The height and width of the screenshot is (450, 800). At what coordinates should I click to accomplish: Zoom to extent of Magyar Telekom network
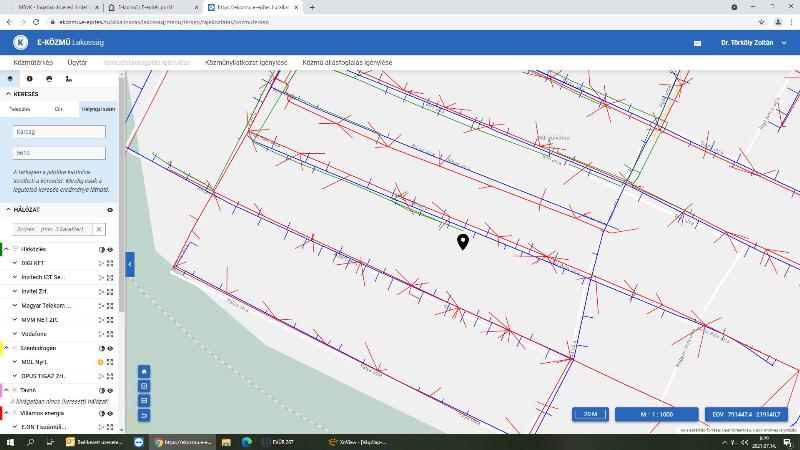[110, 306]
